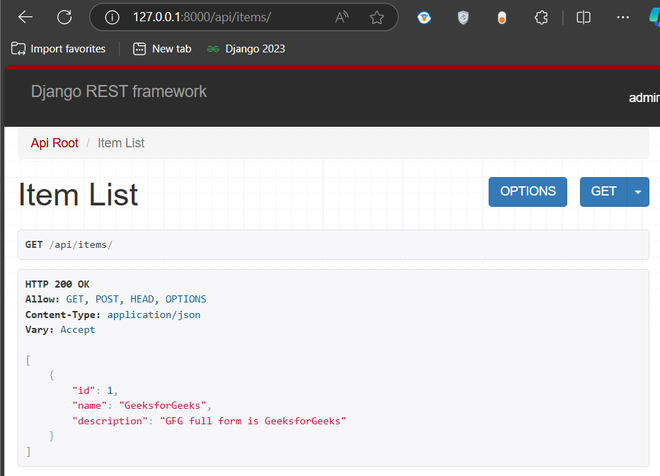Open the browser extensions puzzle icon
The height and width of the screenshot is (476, 660).
[541, 18]
